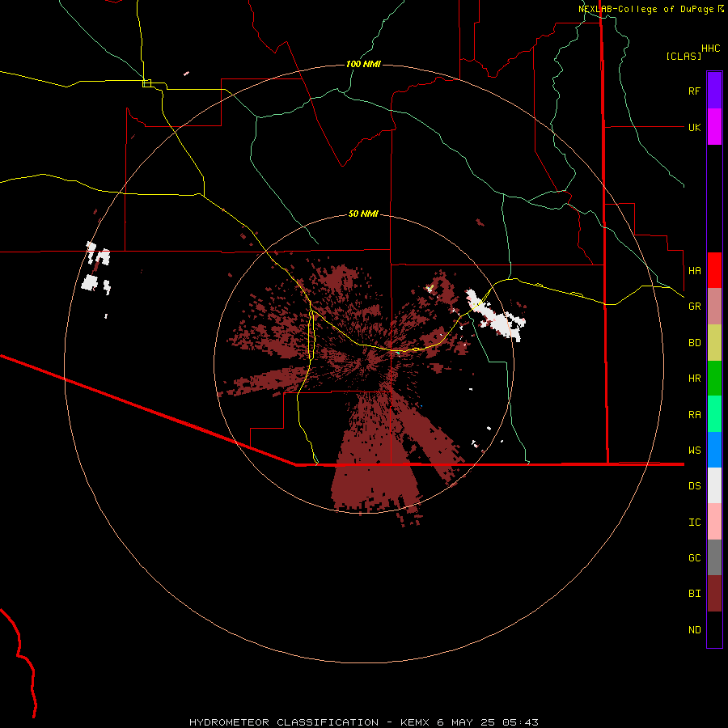Click the IC legend label
Viewport: 728px width, 728px height.
click(694, 523)
